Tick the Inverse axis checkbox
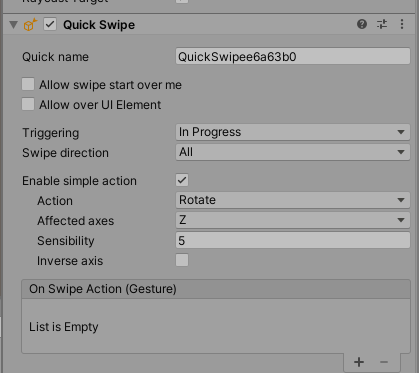 182,260
